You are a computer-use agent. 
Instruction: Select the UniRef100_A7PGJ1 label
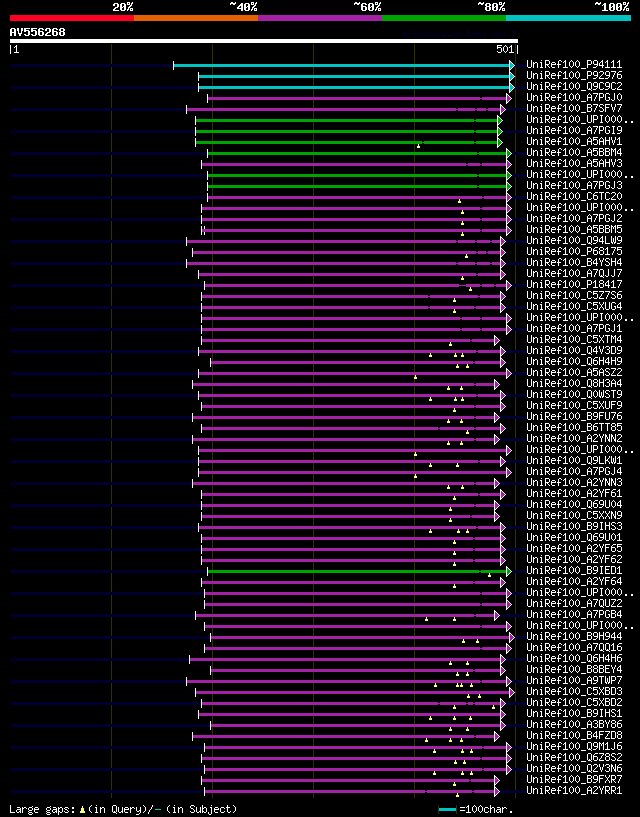[574, 329]
